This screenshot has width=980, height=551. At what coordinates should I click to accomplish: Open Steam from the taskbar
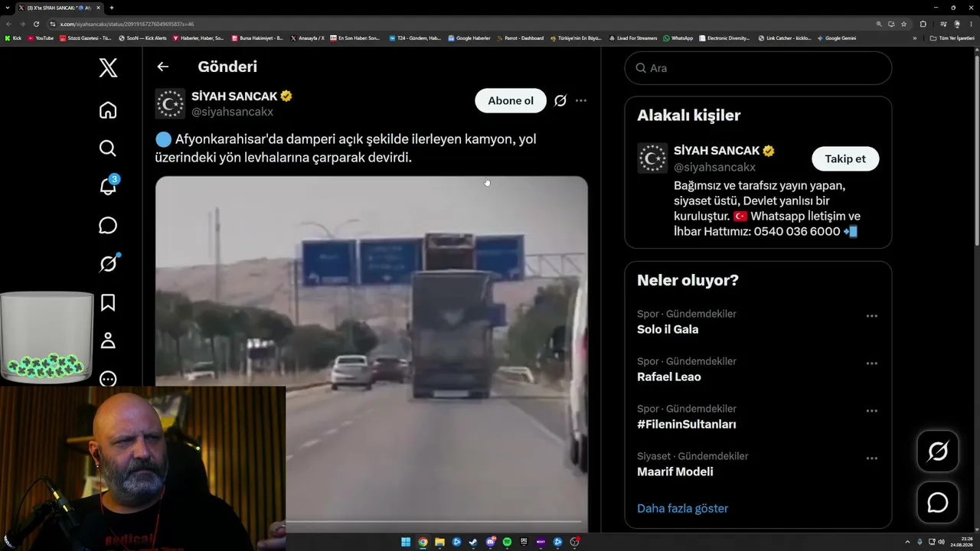473,543
